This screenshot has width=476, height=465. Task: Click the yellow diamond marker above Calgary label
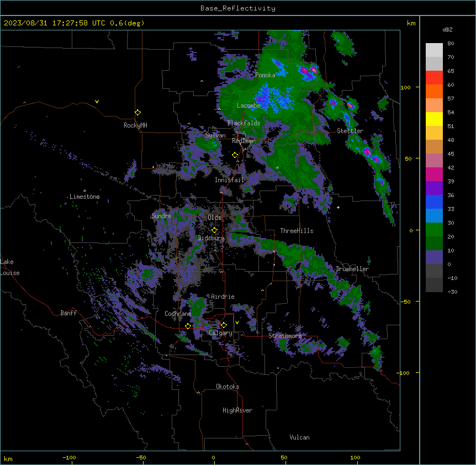click(224, 325)
